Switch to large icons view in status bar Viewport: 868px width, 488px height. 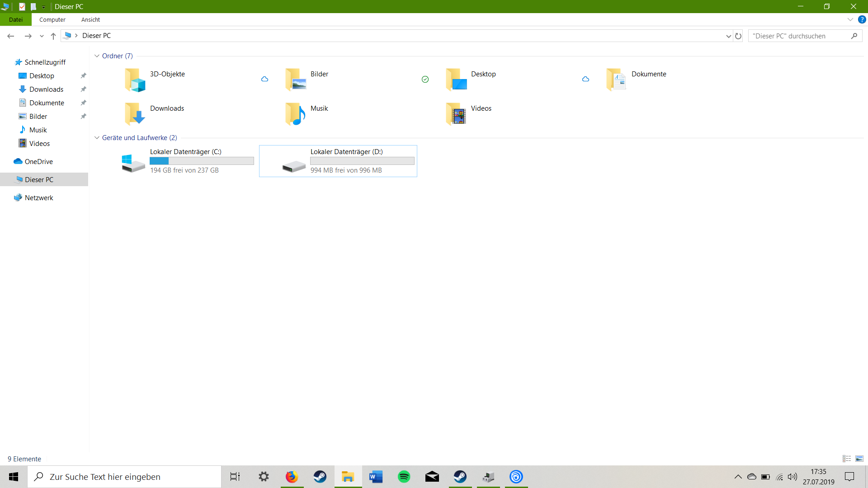point(859,459)
